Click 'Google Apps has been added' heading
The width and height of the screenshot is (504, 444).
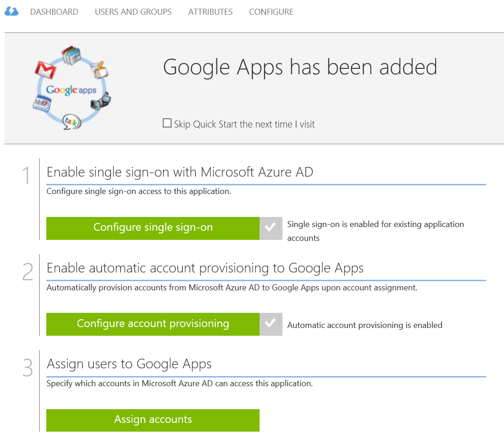[300, 67]
